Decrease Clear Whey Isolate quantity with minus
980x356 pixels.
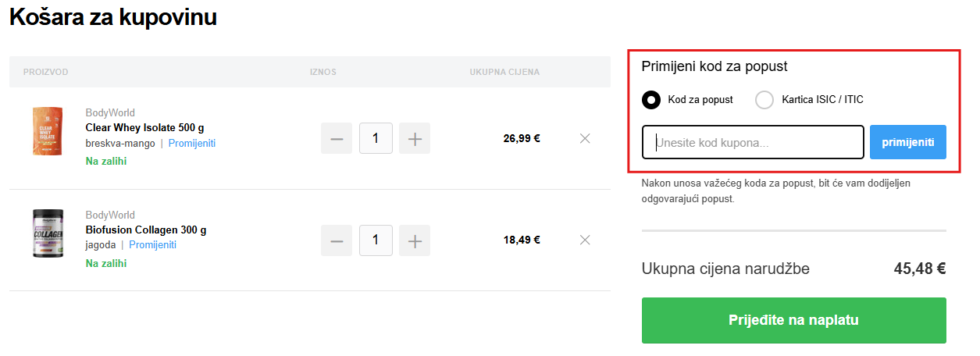337,139
